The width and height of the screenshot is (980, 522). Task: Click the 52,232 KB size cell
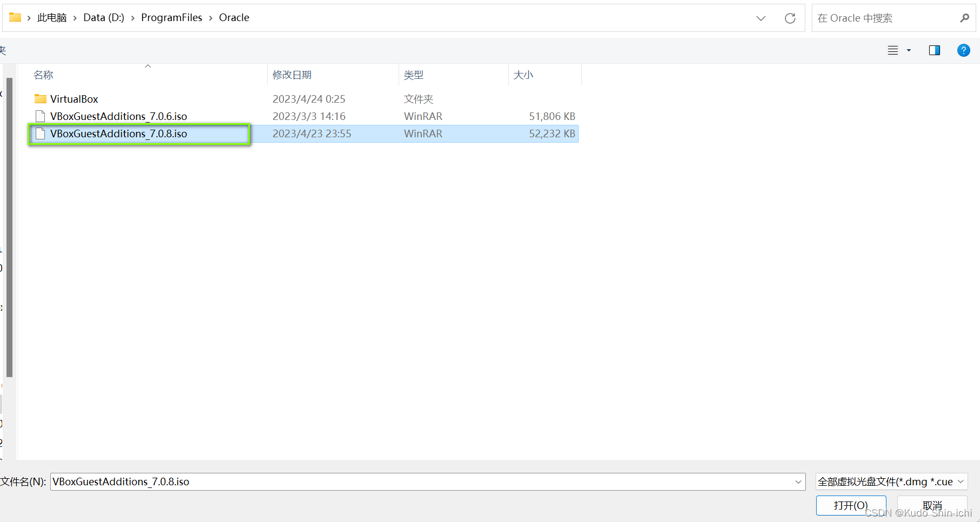(552, 133)
